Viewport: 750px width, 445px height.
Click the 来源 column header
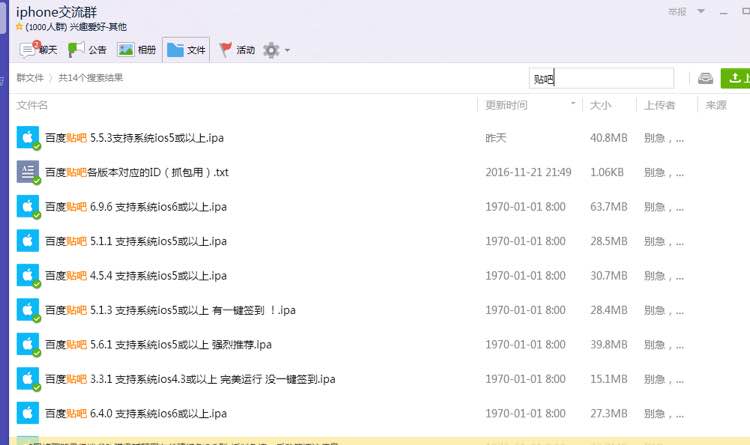pyautogui.click(x=716, y=105)
